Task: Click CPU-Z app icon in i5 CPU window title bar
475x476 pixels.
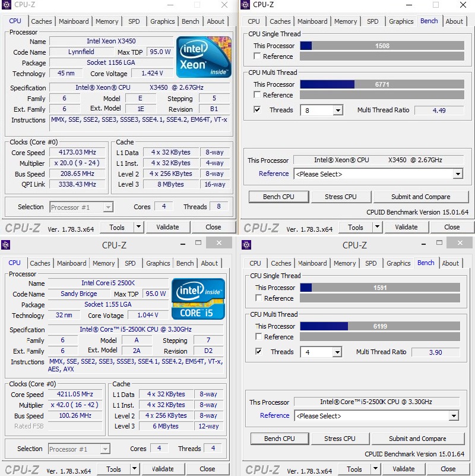Action: (6, 245)
